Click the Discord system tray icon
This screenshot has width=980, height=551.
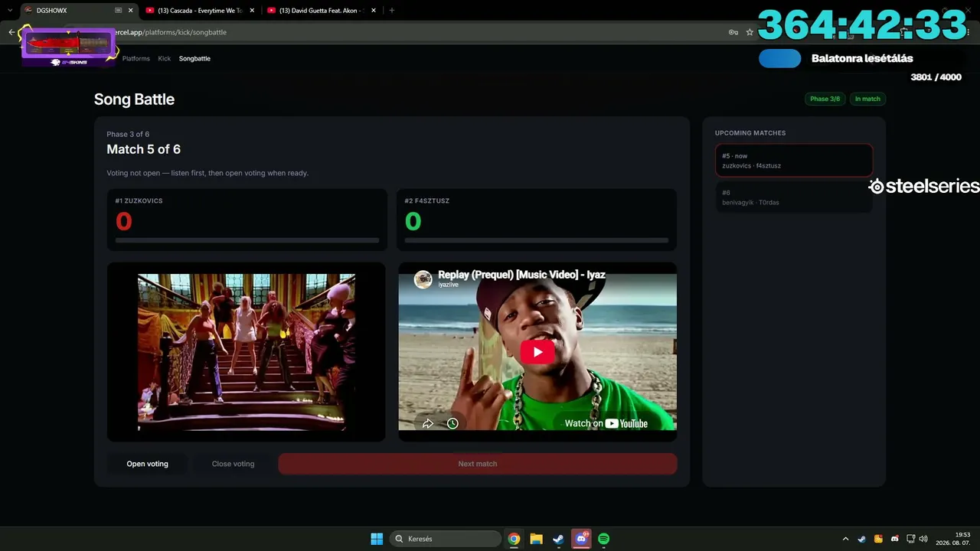point(894,539)
